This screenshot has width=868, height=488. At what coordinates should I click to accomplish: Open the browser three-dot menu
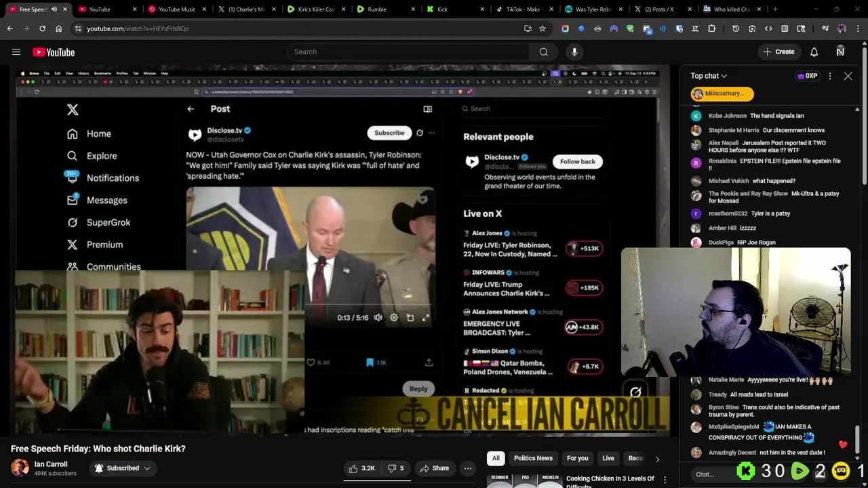[859, 28]
